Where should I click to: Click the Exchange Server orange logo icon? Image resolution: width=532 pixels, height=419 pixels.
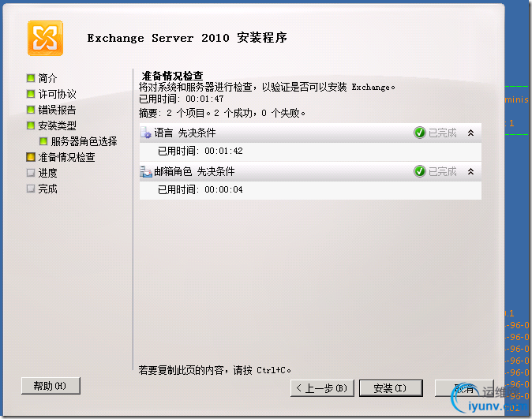[45, 38]
